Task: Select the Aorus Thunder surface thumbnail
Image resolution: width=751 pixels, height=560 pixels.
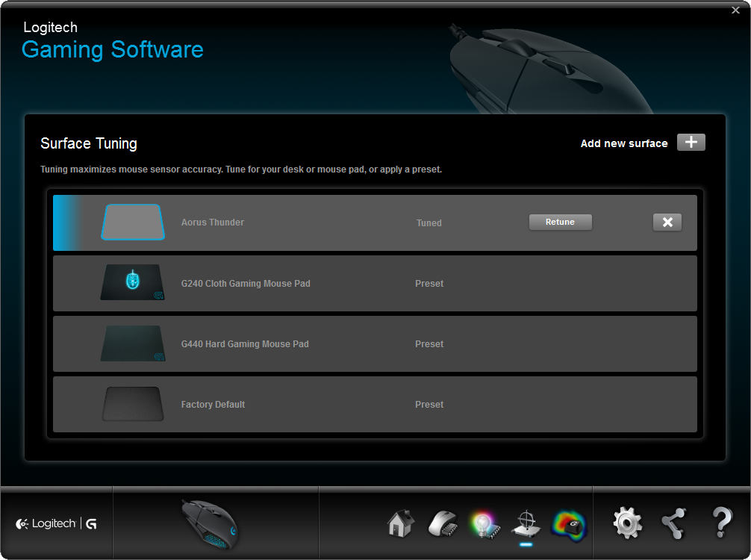Action: (x=133, y=223)
